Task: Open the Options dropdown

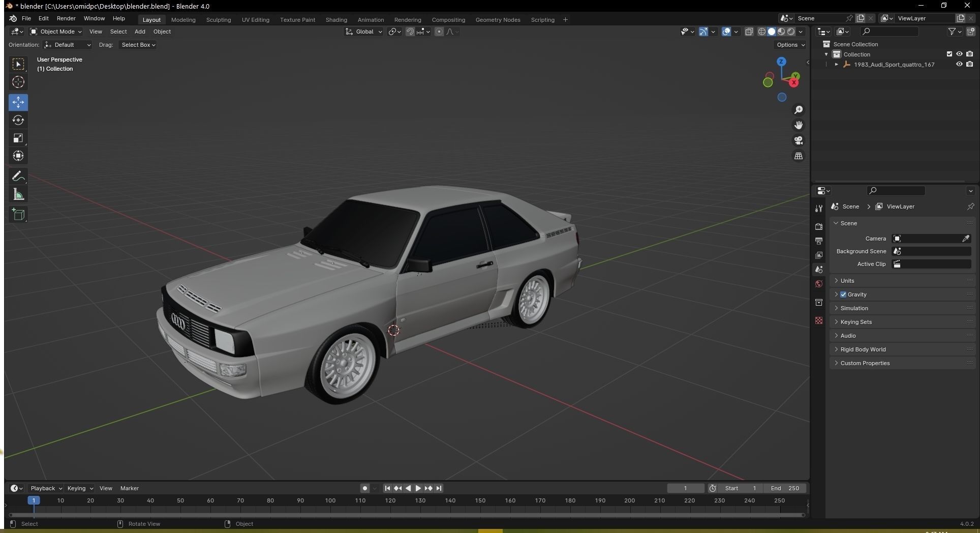Action: [x=790, y=45]
